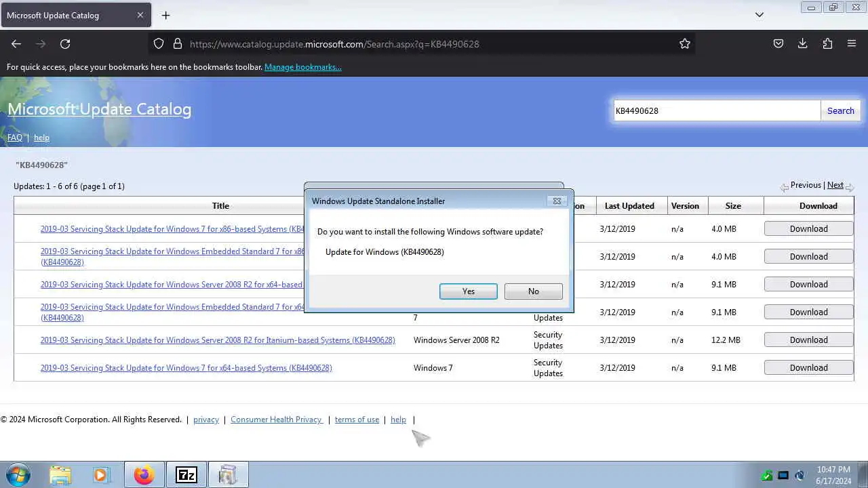Open Windows Explorer from taskbar
The height and width of the screenshot is (488, 868).
click(x=60, y=475)
